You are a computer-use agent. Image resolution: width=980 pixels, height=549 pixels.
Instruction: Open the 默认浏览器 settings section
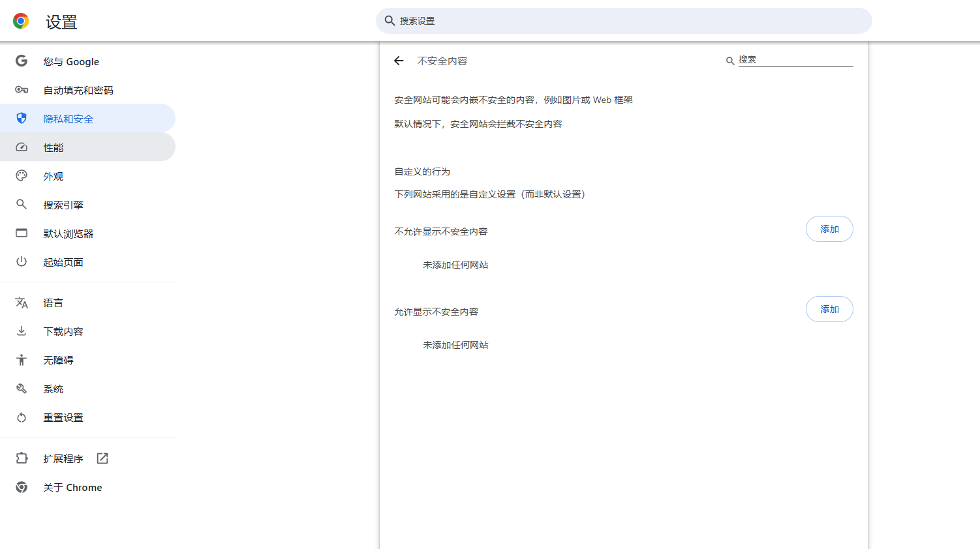click(x=69, y=233)
